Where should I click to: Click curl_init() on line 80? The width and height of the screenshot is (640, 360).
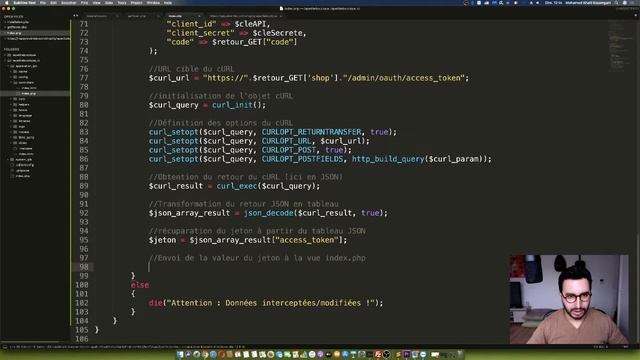point(238,105)
